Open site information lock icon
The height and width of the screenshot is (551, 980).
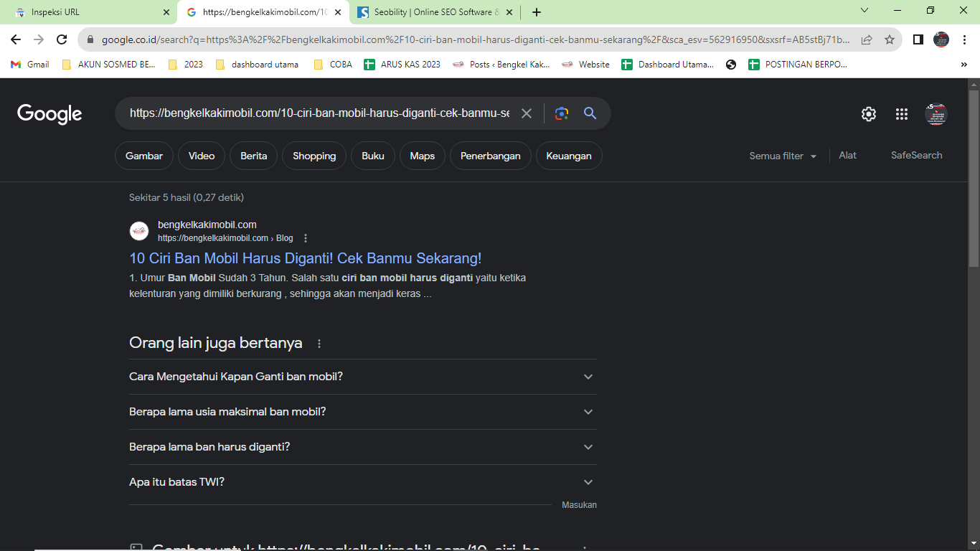[90, 40]
